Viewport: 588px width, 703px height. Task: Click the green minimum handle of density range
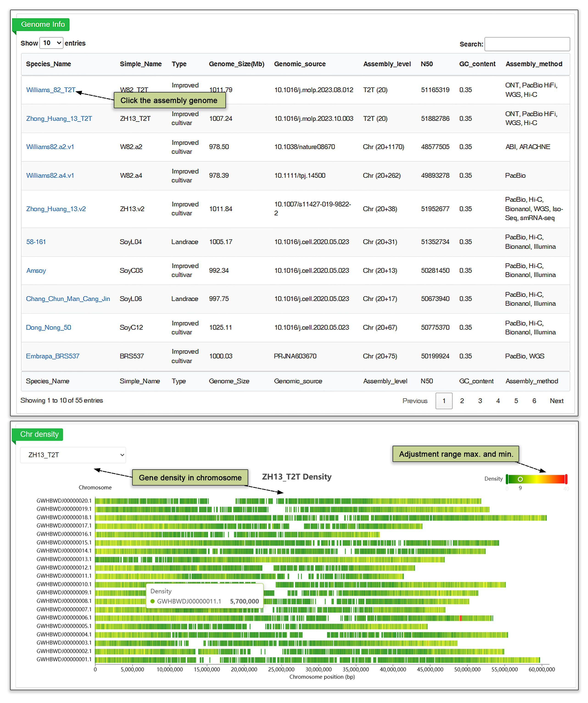(507, 479)
